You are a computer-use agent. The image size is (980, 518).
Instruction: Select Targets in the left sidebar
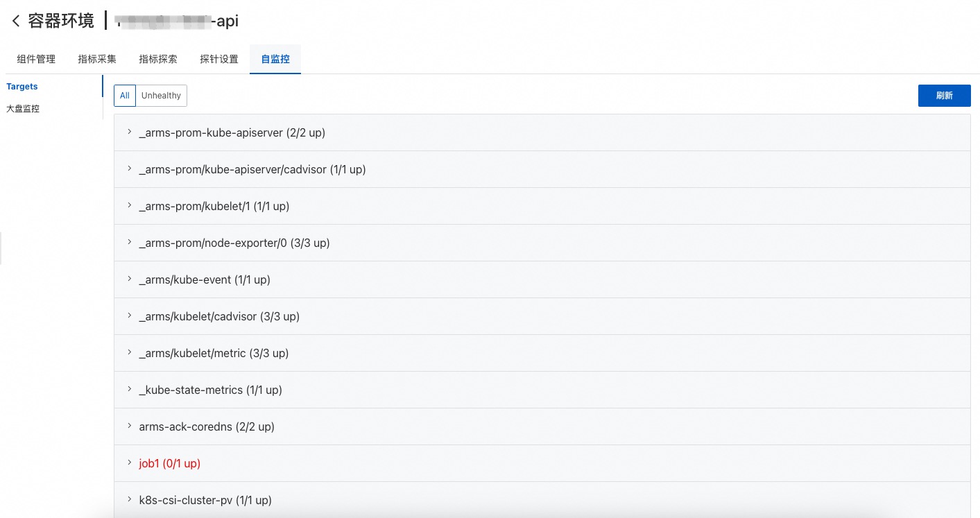pyautogui.click(x=22, y=87)
